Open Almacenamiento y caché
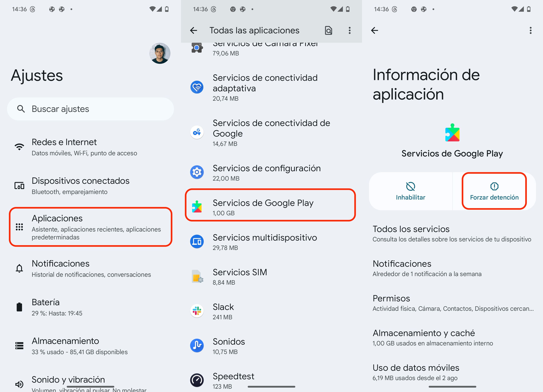 [452, 338]
